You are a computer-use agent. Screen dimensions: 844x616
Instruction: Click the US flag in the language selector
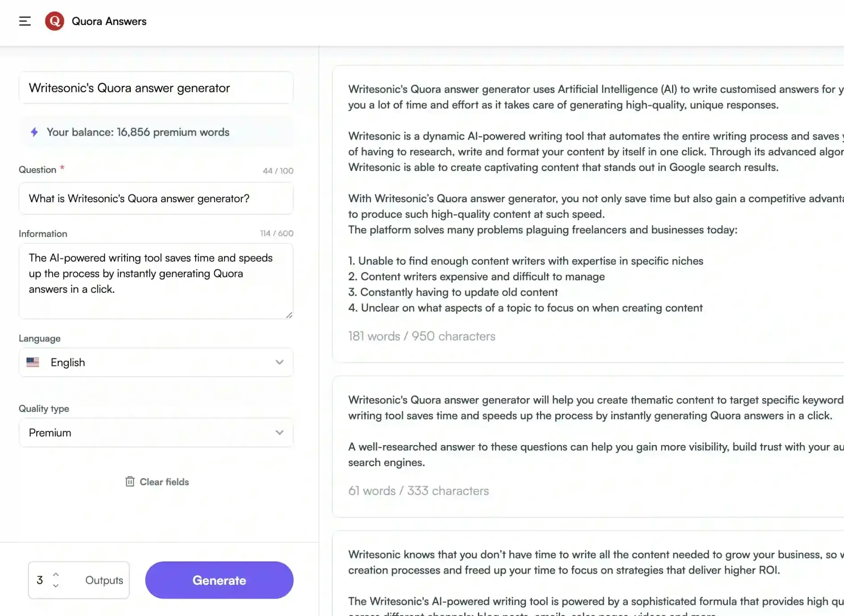pos(33,362)
